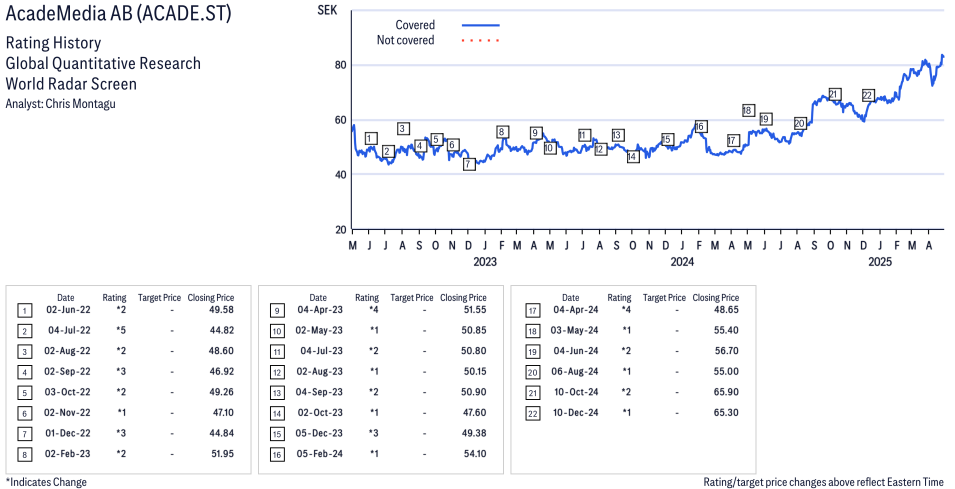Select the date cell '03-May-24'

(x=574, y=331)
